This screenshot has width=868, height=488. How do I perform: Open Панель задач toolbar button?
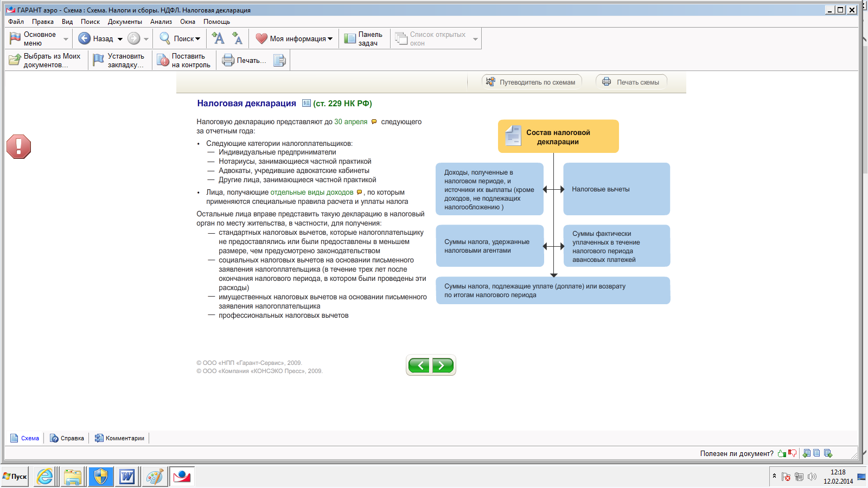[x=364, y=38]
